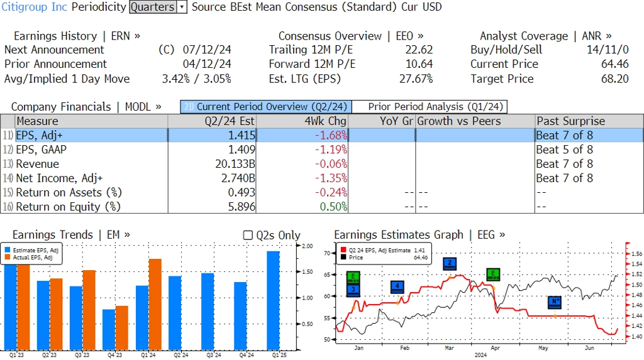Click the Q1'25 estimate bar
644x360 pixels.
coord(273,300)
